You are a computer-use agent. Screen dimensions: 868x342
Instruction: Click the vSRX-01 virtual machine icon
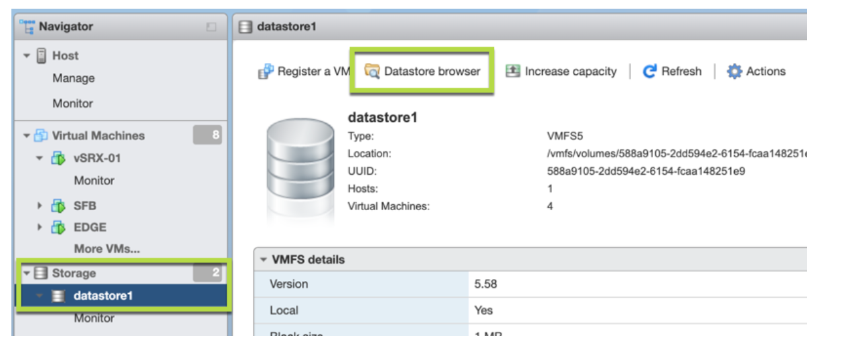(x=58, y=159)
